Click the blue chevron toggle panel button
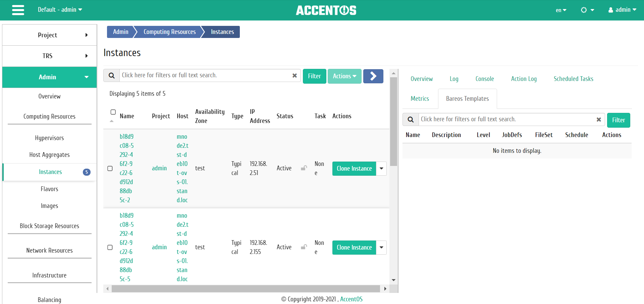This screenshot has height=304, width=644. [x=373, y=76]
